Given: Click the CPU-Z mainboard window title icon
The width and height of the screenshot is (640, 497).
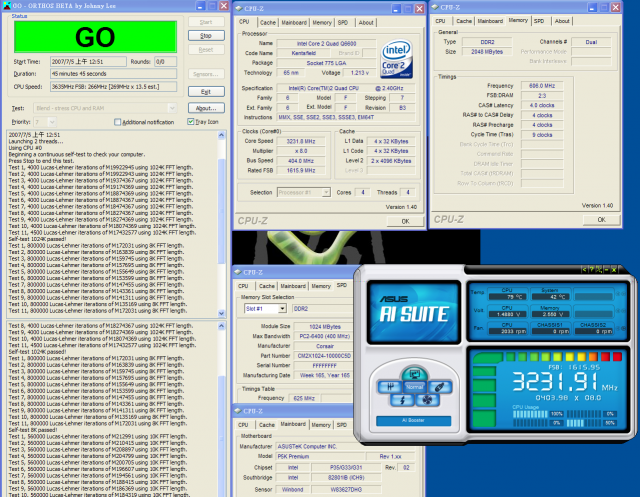Looking at the screenshot, I should (x=238, y=410).
